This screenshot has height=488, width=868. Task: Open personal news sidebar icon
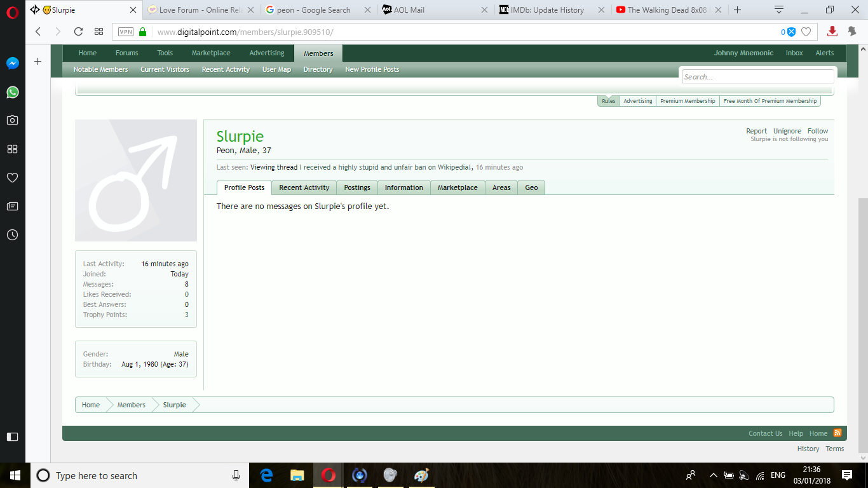tap(12, 206)
